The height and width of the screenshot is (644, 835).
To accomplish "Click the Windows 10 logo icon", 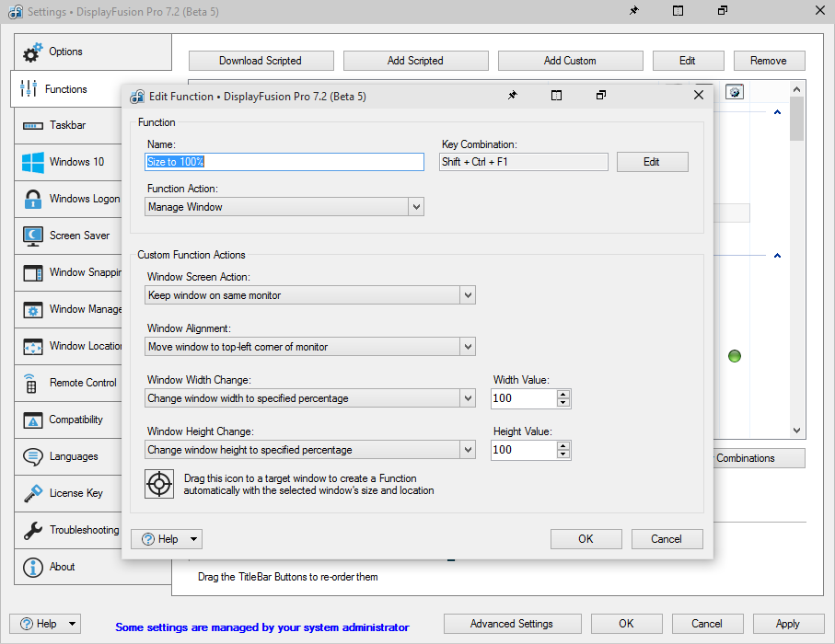I will pos(33,163).
